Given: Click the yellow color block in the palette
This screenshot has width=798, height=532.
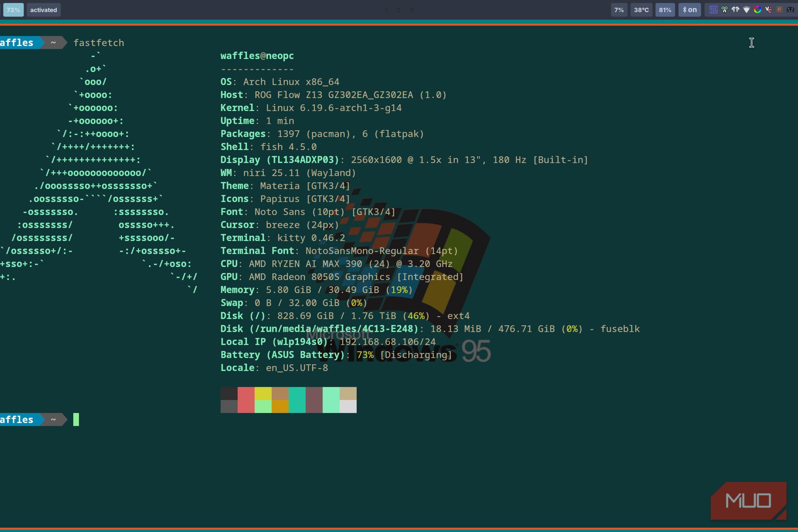Looking at the screenshot, I should [263, 394].
